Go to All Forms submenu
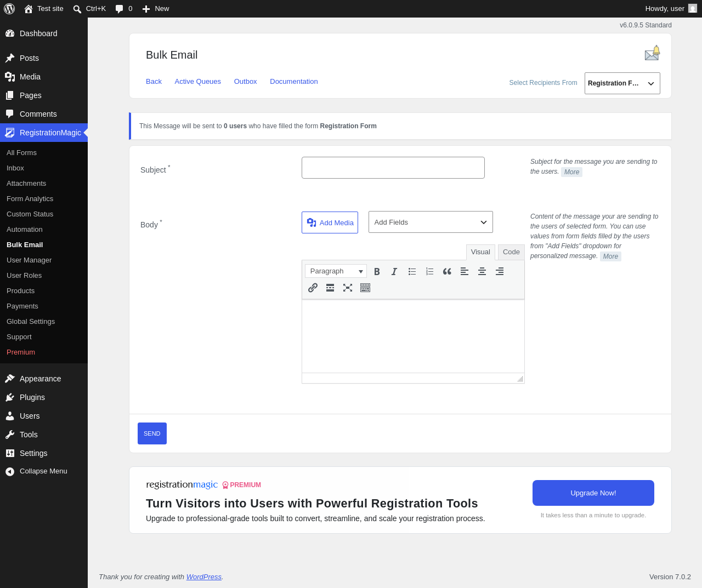Screen dimensions: 702x588 pos(44,153)
